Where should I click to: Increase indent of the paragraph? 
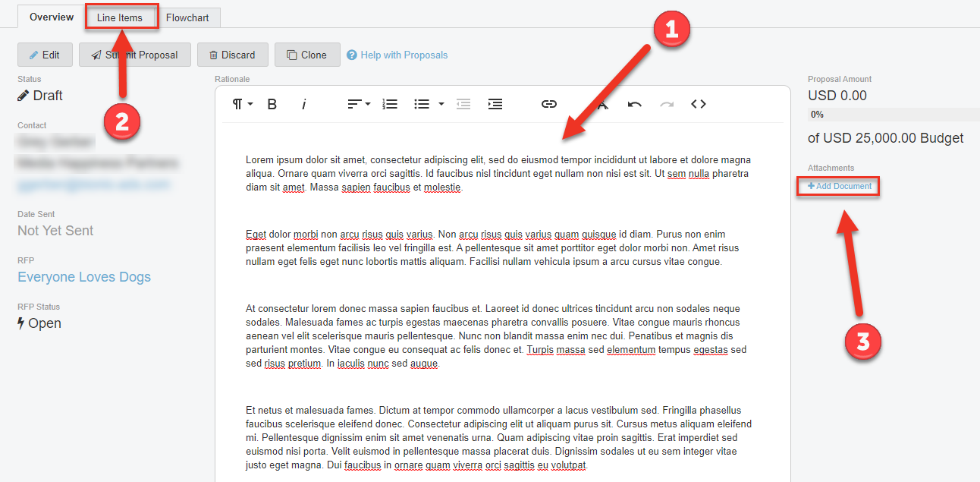pyautogui.click(x=495, y=105)
